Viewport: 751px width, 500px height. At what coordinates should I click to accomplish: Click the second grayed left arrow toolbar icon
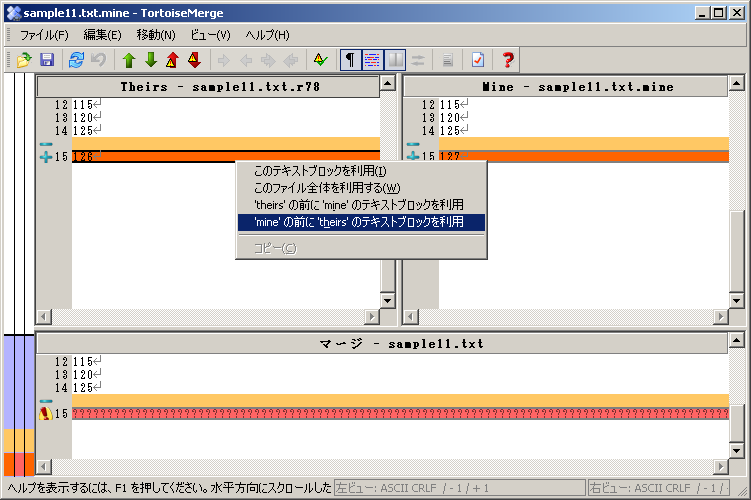click(x=291, y=60)
